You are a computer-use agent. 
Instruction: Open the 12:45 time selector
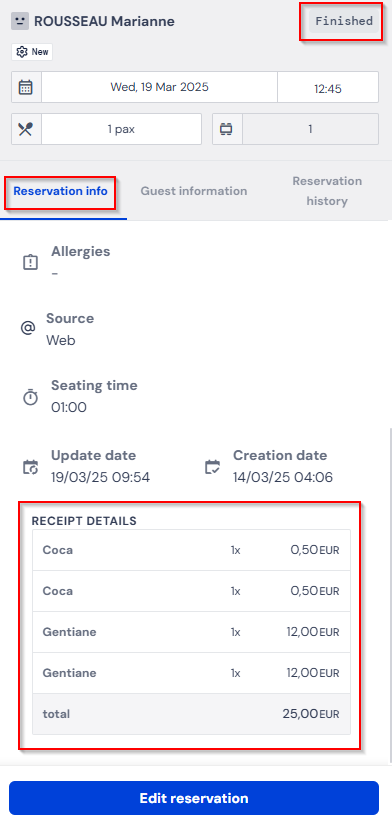(328, 87)
